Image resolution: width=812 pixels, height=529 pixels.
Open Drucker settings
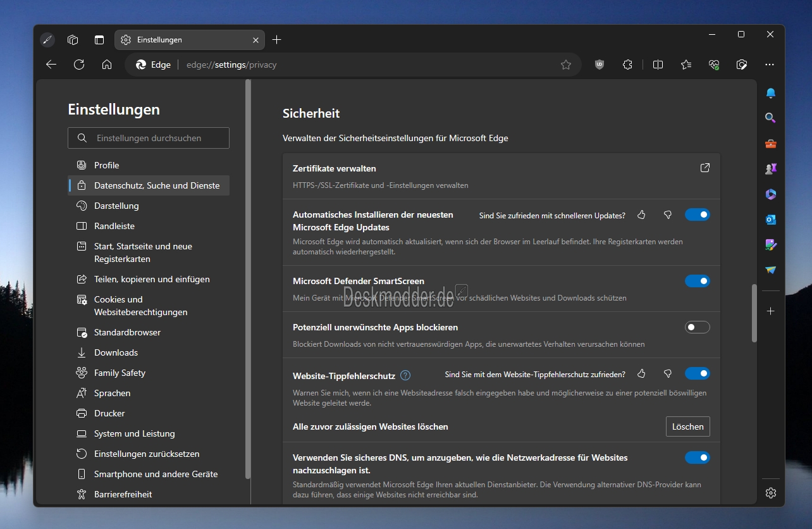[149, 413]
